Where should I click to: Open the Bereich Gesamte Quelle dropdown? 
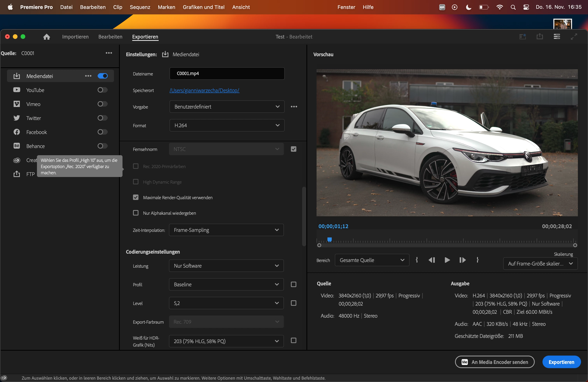click(372, 260)
